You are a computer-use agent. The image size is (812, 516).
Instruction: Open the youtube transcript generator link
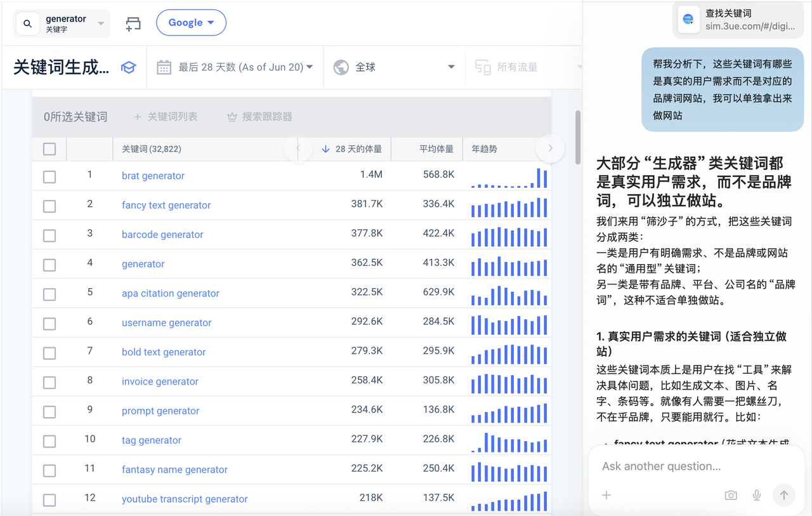pyautogui.click(x=185, y=499)
